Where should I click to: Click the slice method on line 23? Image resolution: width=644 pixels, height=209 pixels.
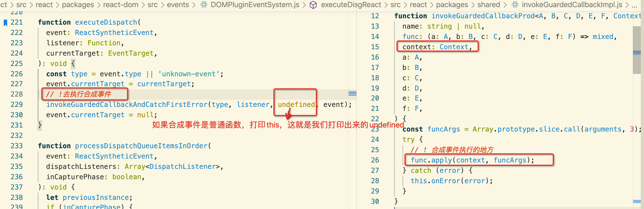(x=549, y=129)
